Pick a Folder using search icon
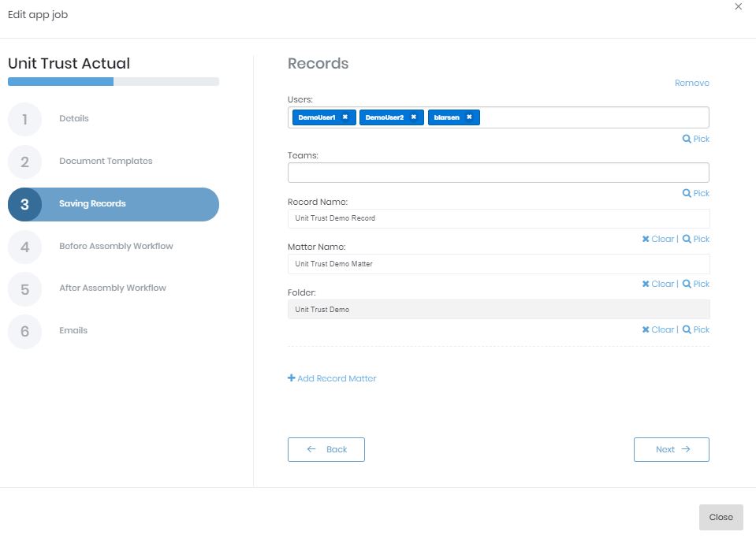Image resolution: width=756 pixels, height=543 pixels. coord(687,329)
